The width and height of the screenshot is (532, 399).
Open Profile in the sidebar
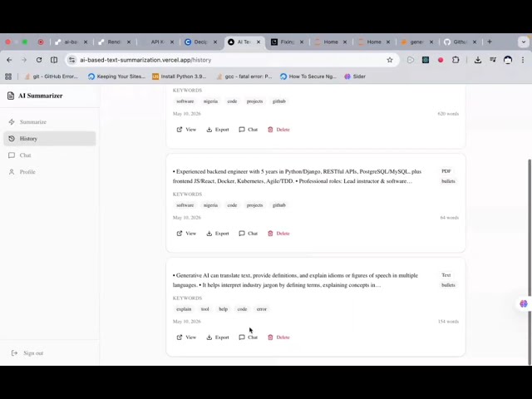[50, 172]
